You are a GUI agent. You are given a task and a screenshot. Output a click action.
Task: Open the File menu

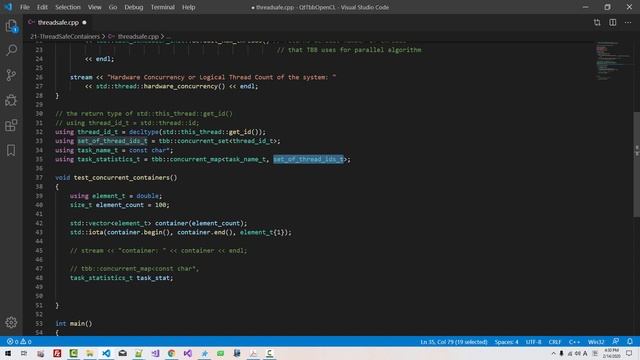pos(24,7)
